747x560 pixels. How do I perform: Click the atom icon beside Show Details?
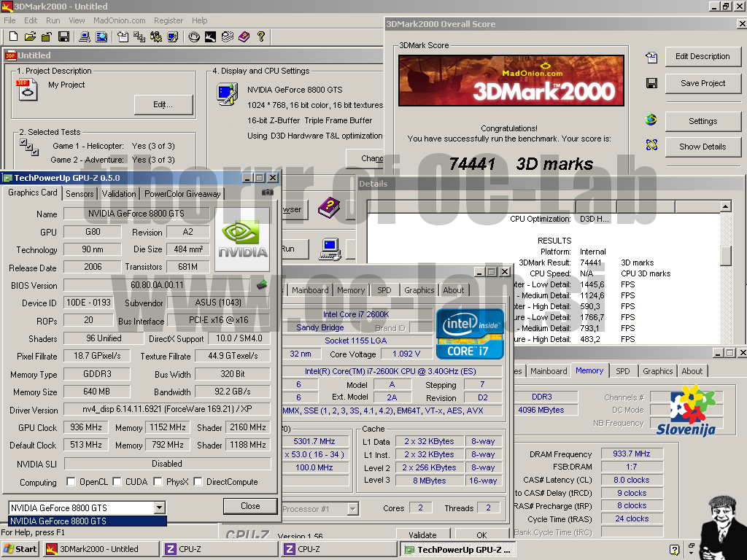(x=651, y=145)
